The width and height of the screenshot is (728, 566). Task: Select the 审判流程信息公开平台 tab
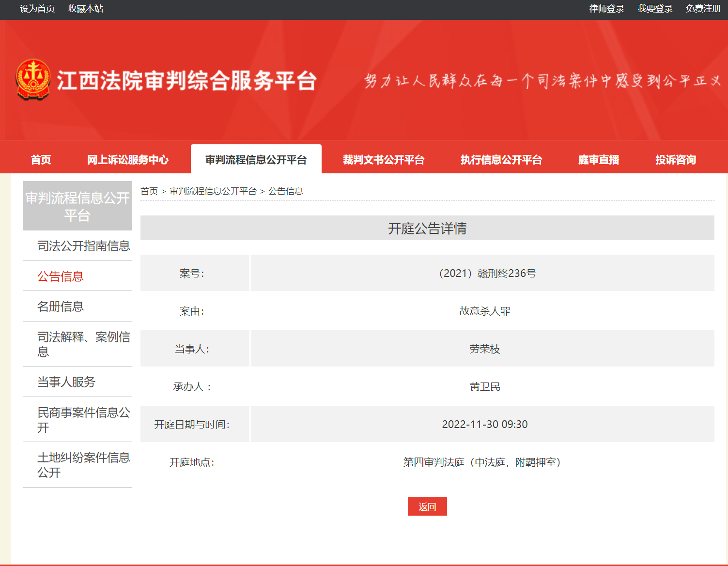click(256, 160)
